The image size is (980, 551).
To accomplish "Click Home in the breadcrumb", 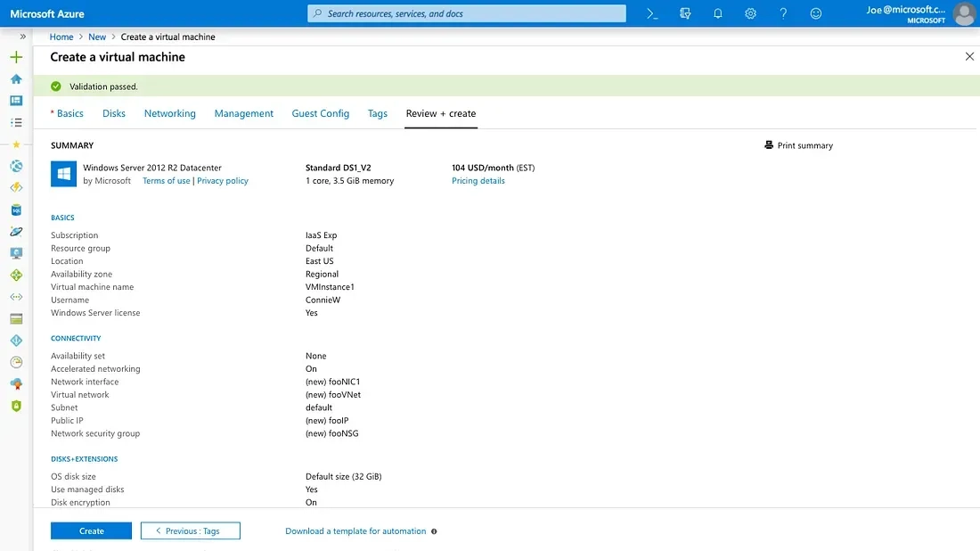I will [61, 37].
